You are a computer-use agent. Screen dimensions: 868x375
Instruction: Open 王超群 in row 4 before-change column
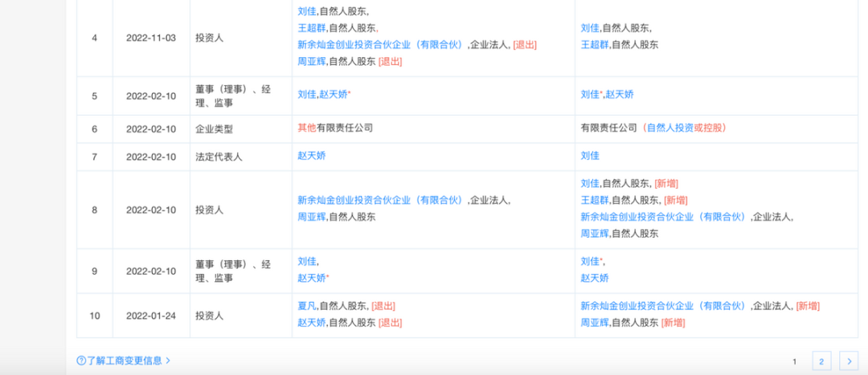click(312, 28)
